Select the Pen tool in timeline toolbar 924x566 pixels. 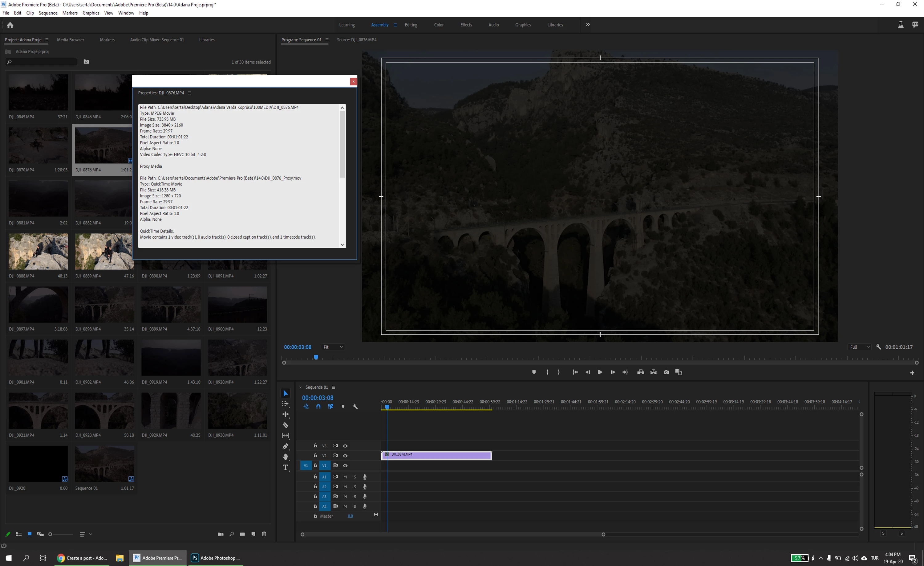[286, 446]
